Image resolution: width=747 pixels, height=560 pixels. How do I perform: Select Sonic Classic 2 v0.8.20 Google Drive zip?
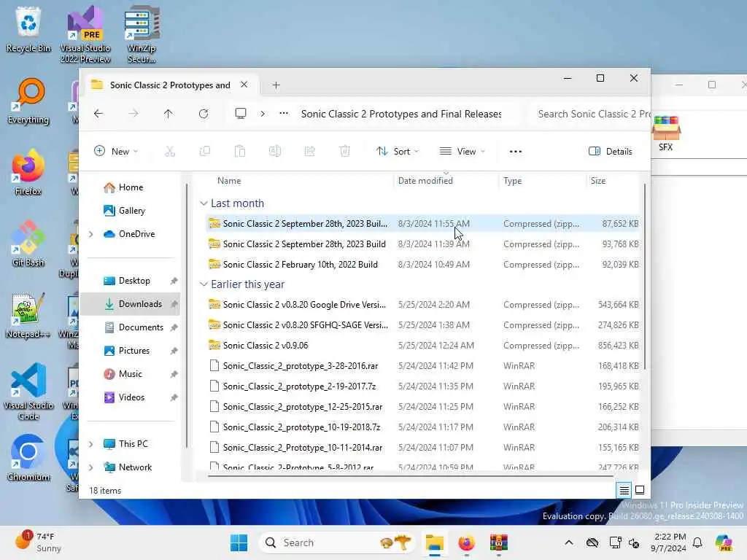422,304
